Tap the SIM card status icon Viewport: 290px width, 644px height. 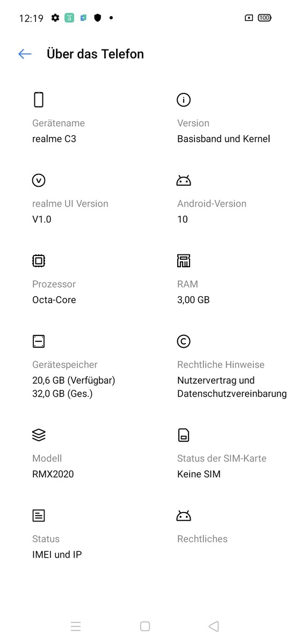point(184,435)
